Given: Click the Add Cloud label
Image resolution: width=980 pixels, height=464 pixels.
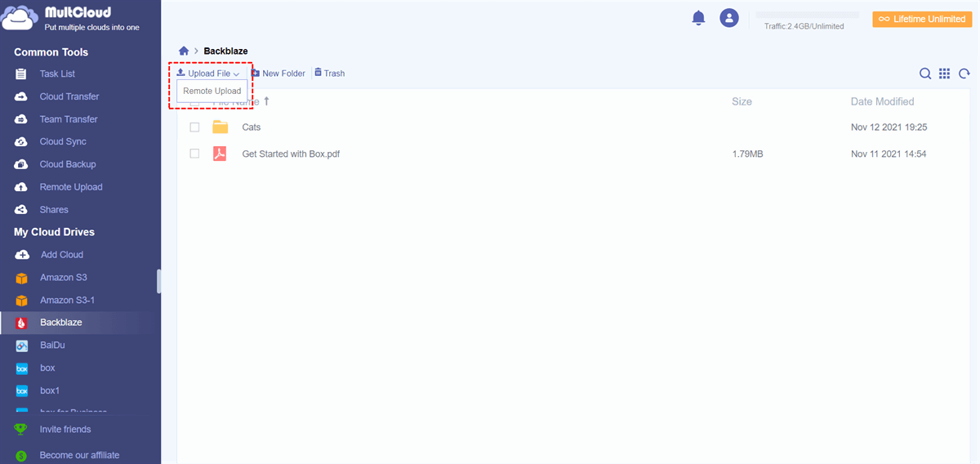Looking at the screenshot, I should [62, 255].
